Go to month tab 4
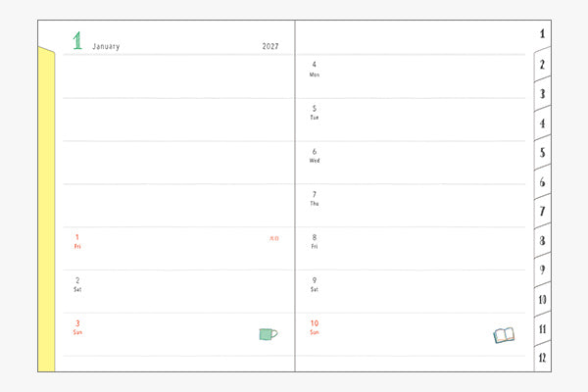The height and width of the screenshot is (392, 588). click(542, 123)
